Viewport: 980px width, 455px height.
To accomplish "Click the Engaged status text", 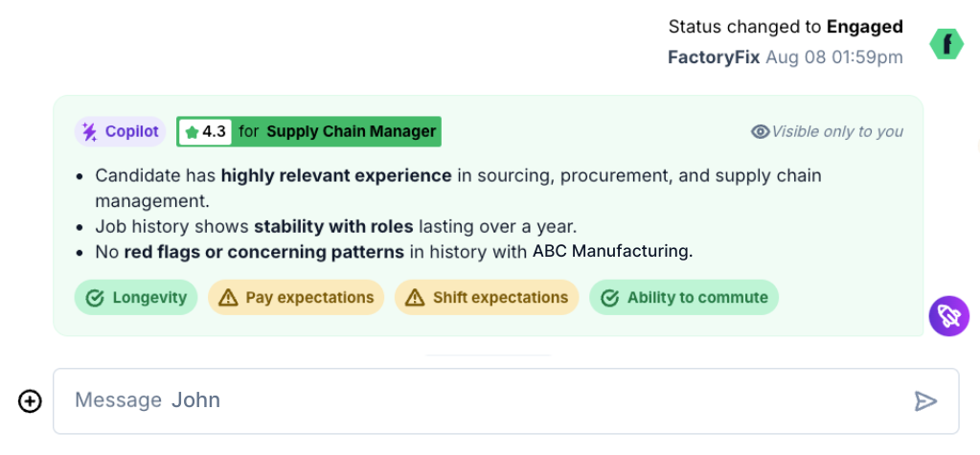I will 864,27.
